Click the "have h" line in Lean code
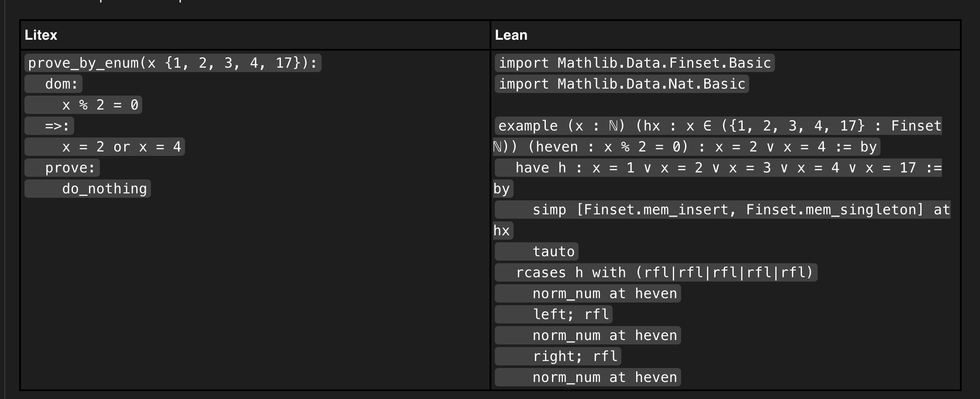 [718, 168]
